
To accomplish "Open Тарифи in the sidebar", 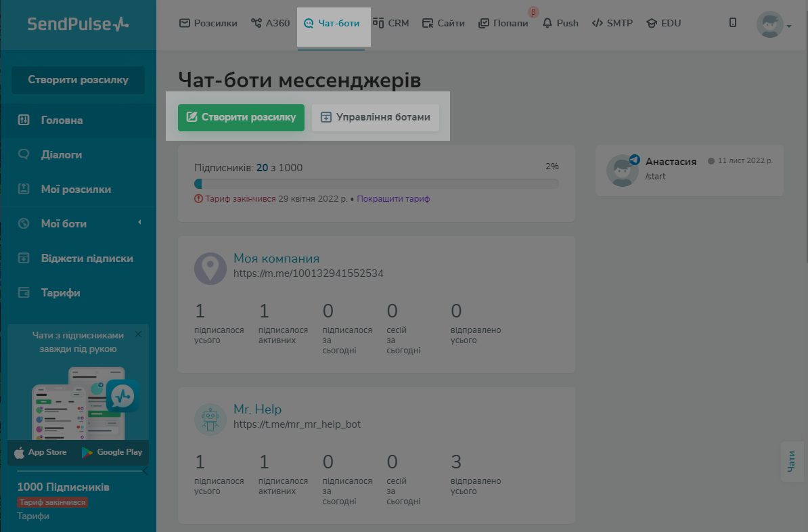I will point(78,293).
